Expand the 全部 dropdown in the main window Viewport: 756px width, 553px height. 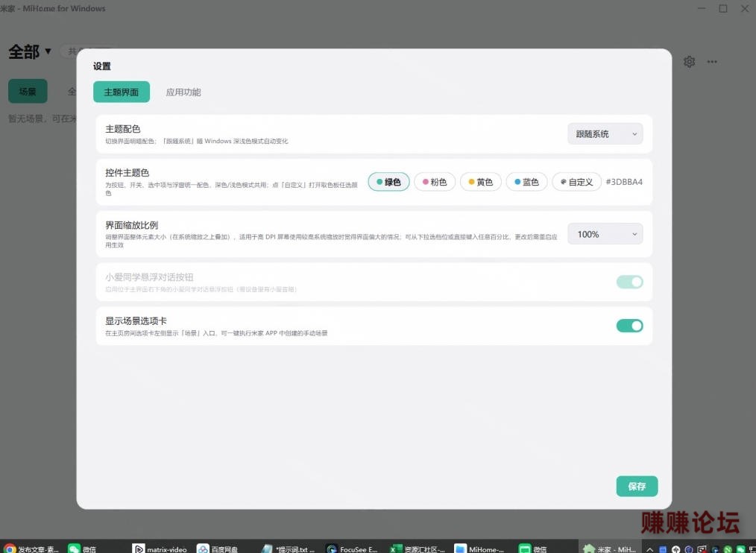[x=29, y=51]
